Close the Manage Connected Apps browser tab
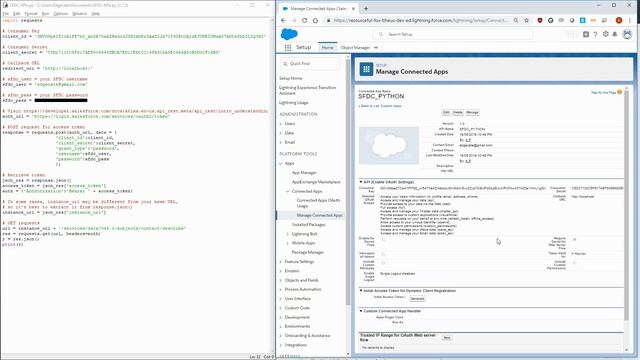This screenshot has width=640, height=360. pos(353,9)
